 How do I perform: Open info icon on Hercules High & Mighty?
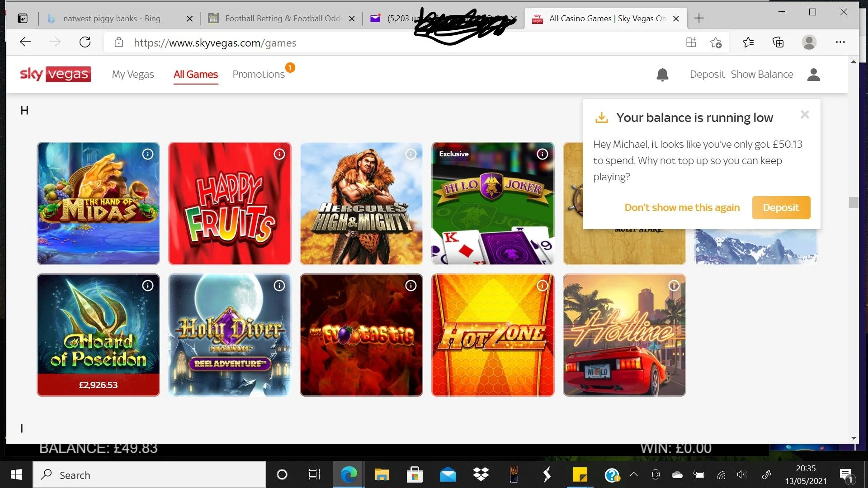click(411, 154)
